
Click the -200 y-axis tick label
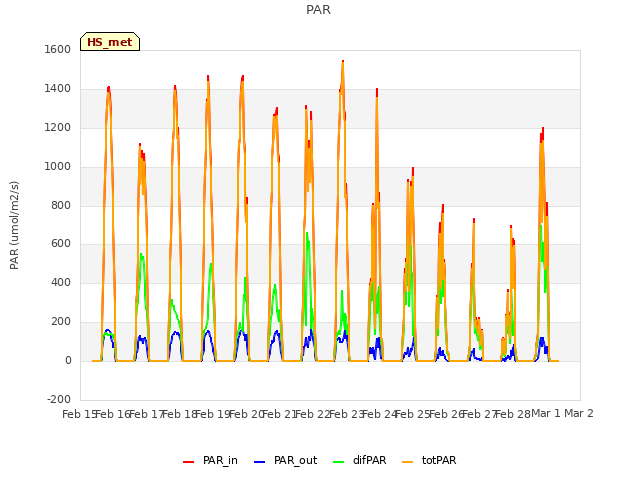tap(59, 399)
